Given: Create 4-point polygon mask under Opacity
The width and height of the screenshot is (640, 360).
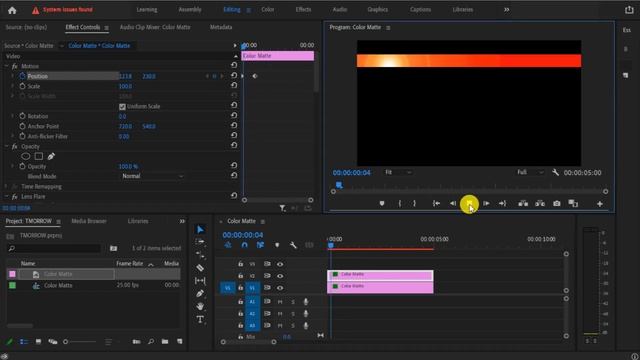Looking at the screenshot, I should click(39, 156).
